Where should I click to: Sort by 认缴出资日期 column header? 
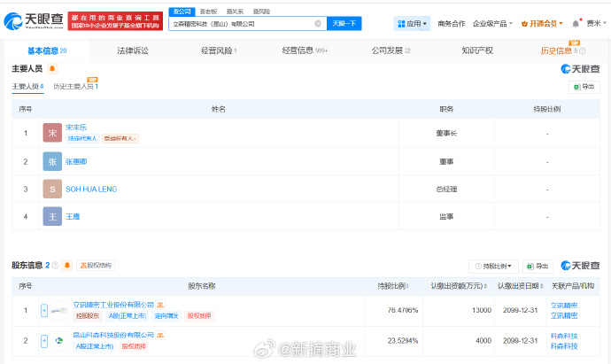pos(520,286)
